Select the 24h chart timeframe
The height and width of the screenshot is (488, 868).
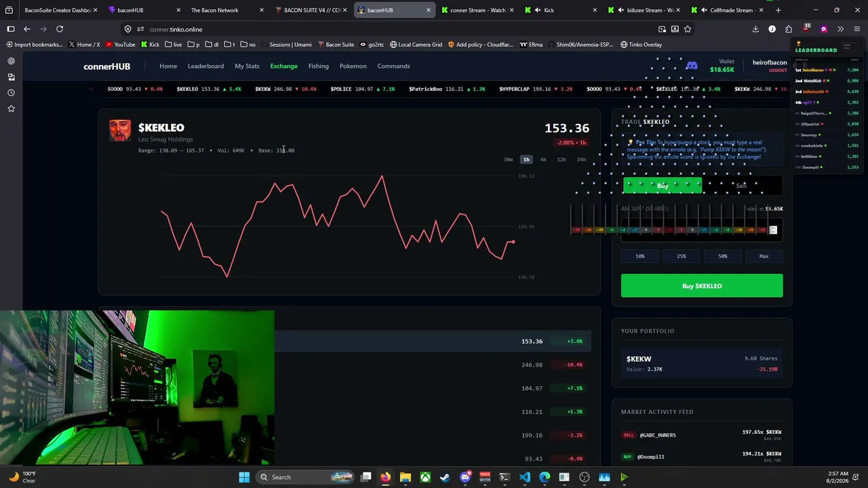(581, 160)
